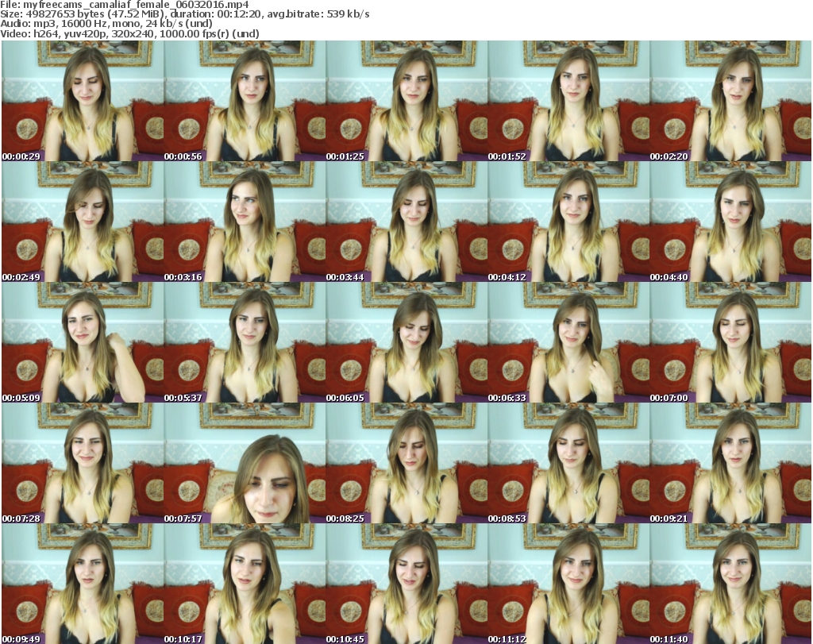Click the thumbnail stamped 00:00:56
Viewport: 813px width, 644px height.
point(245,101)
